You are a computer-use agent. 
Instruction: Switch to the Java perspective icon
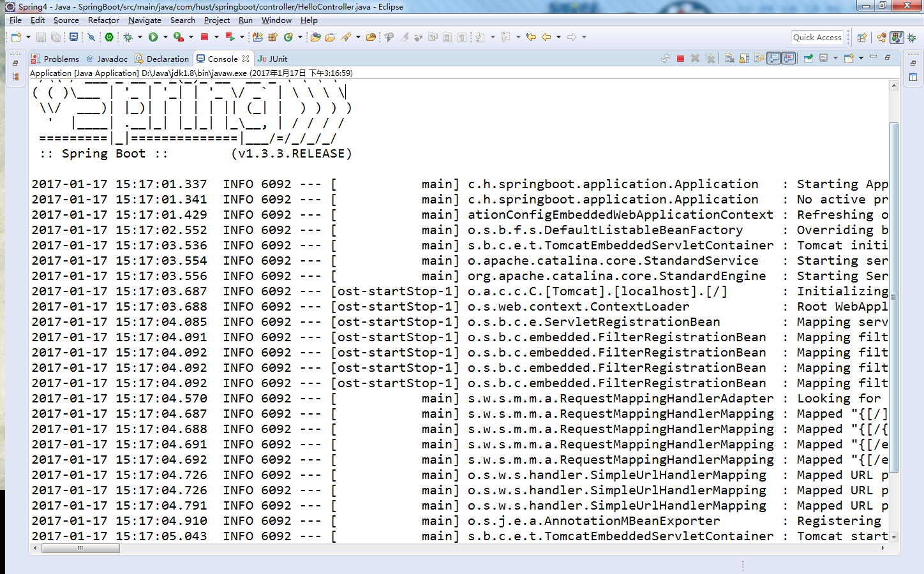pos(897,38)
